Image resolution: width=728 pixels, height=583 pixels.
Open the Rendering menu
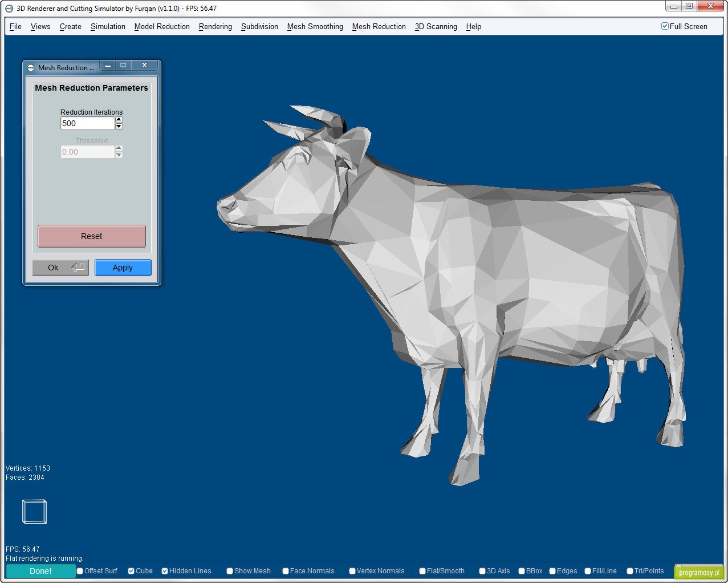(215, 26)
